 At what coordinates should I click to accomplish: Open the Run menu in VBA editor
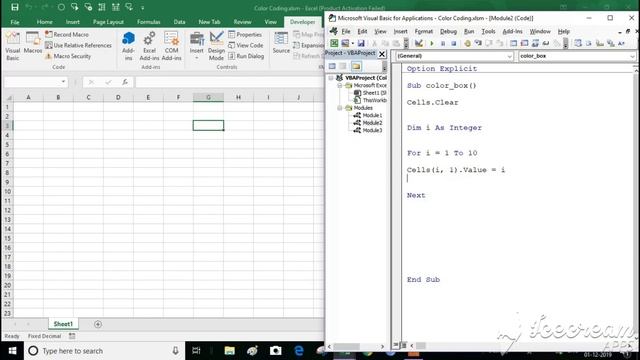[x=469, y=31]
